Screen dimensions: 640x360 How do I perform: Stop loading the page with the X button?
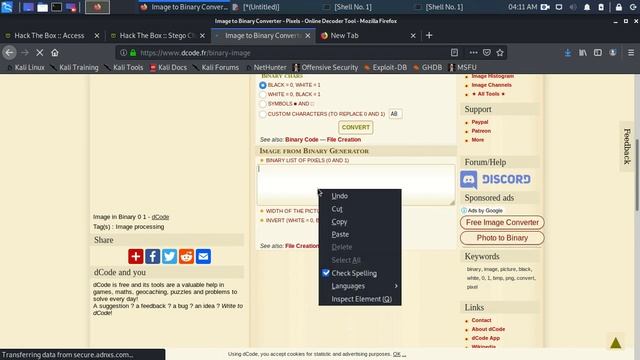pos(40,53)
